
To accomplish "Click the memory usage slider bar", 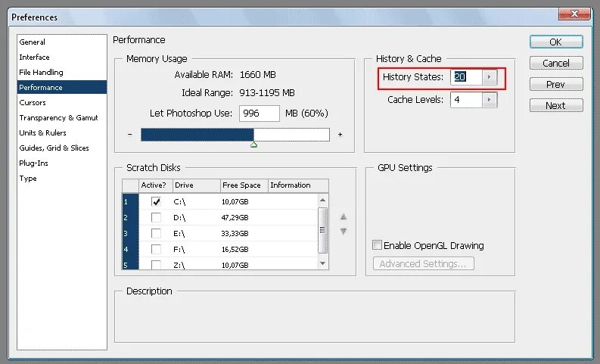I will coord(235,135).
